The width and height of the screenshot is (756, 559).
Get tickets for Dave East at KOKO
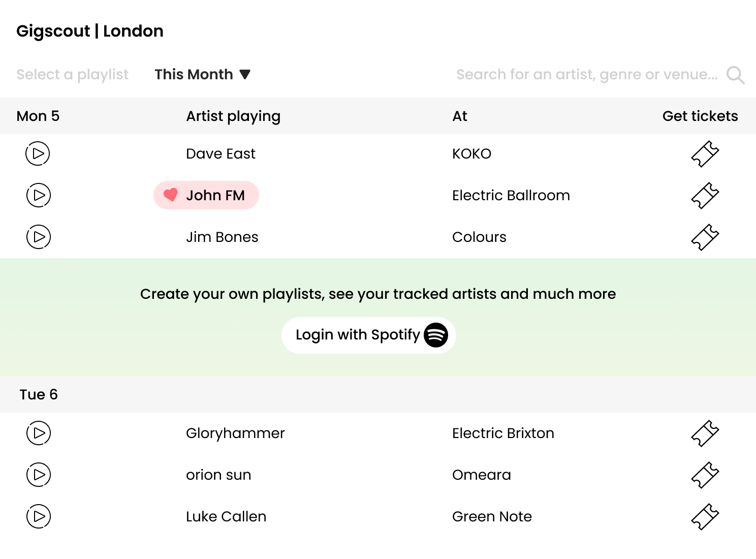(x=705, y=154)
